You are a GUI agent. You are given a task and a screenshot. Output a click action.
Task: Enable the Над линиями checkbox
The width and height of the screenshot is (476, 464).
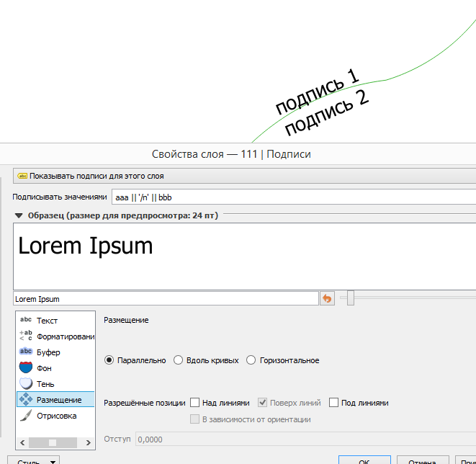194,403
